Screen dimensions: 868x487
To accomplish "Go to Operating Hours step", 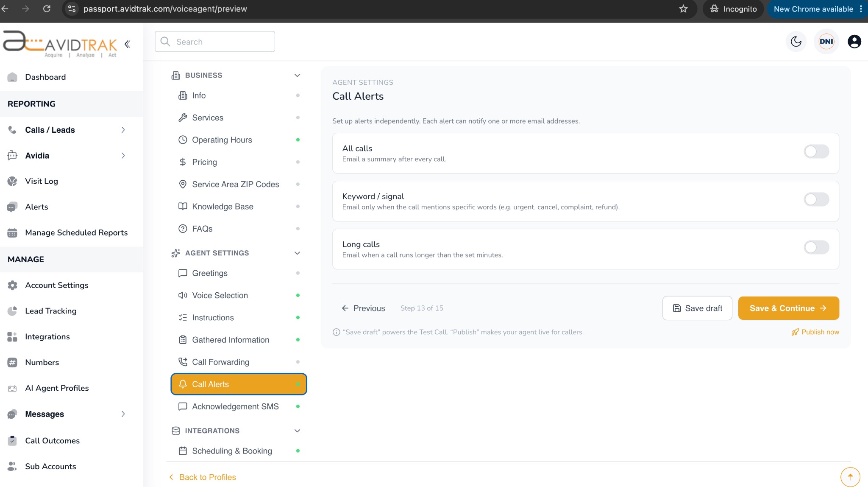I will (x=239, y=140).
